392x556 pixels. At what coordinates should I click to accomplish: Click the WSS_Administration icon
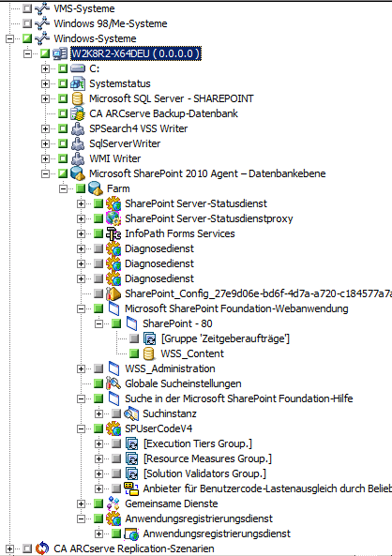[113, 368]
